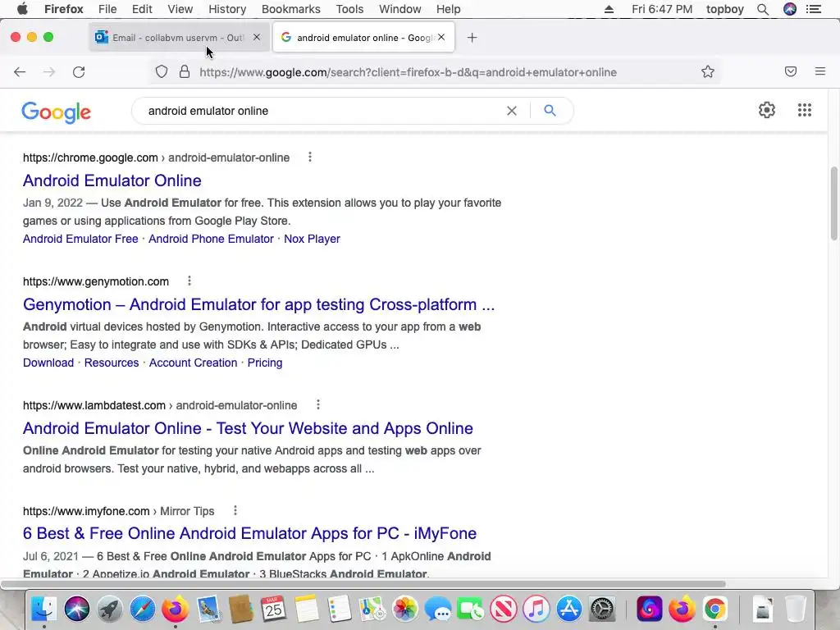
Task: Open the Firefox hamburger application menu
Action: [x=819, y=71]
